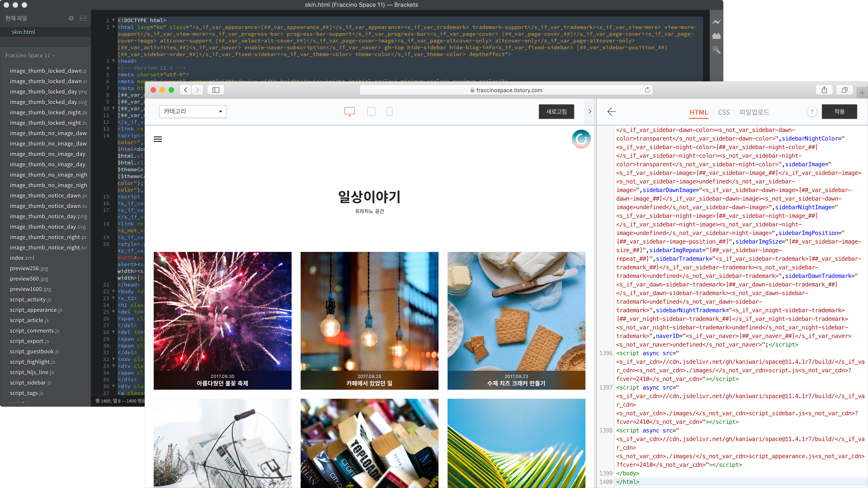This screenshot has height=488, width=868.
Task: Click the 새로고침 button
Action: [556, 111]
